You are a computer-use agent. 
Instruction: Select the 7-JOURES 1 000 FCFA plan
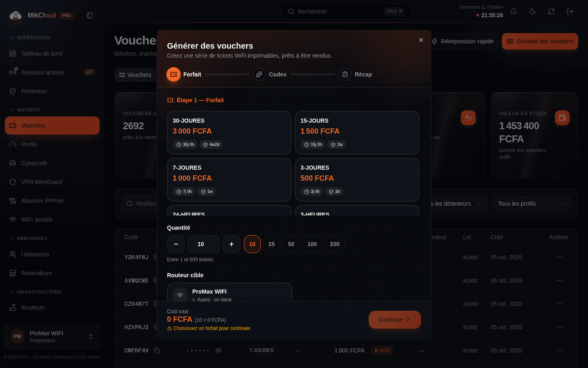229,180
